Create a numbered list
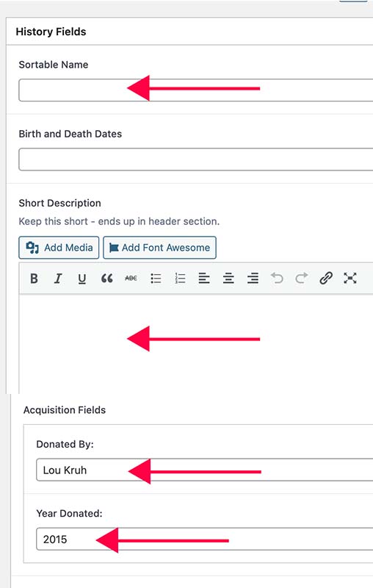The height and width of the screenshot is (588, 373). (x=180, y=279)
